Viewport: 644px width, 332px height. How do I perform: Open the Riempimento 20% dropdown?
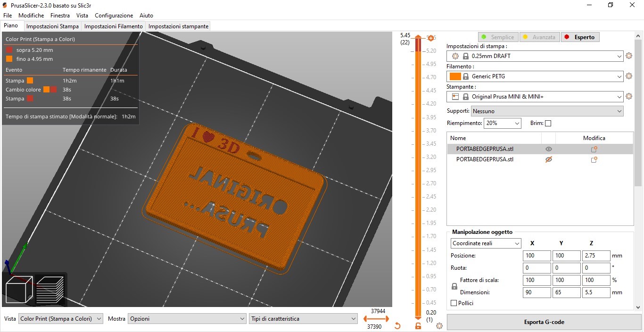point(503,123)
